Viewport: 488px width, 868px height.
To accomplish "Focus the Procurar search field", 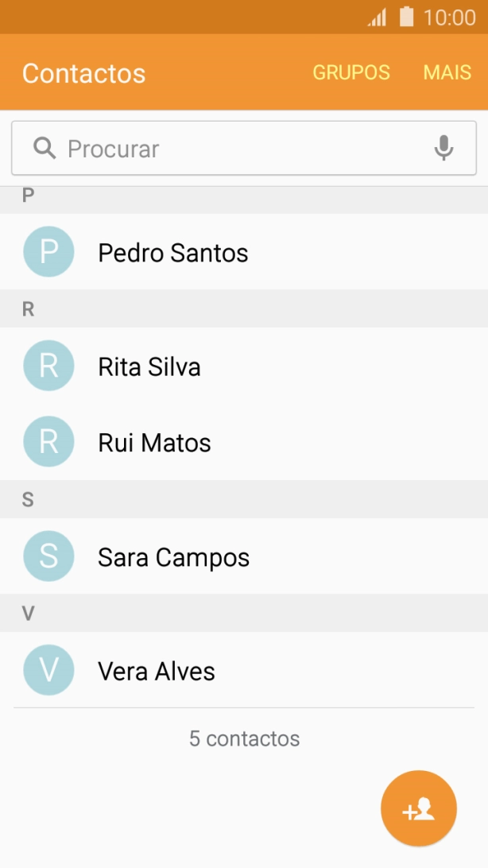I will point(238,149).
